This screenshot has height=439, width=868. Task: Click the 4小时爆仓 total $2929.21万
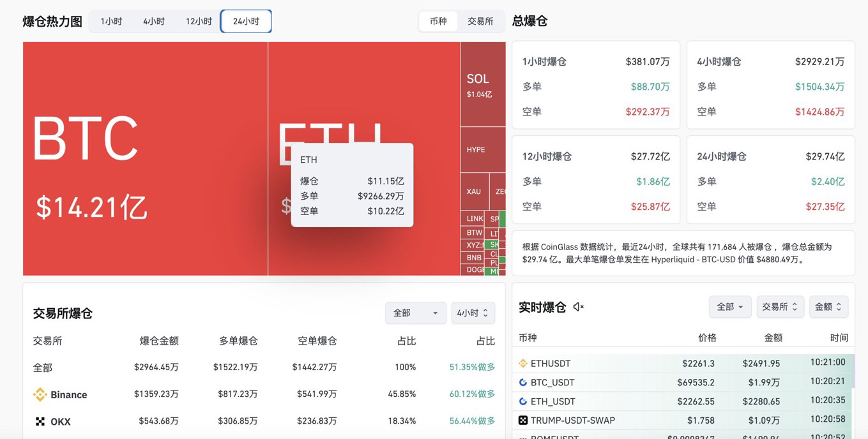pos(819,62)
